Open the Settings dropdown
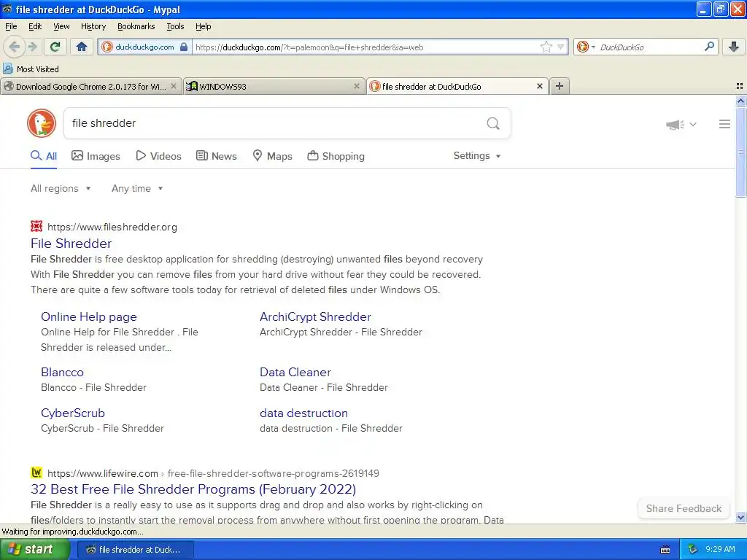The width and height of the screenshot is (747, 560). tap(477, 156)
